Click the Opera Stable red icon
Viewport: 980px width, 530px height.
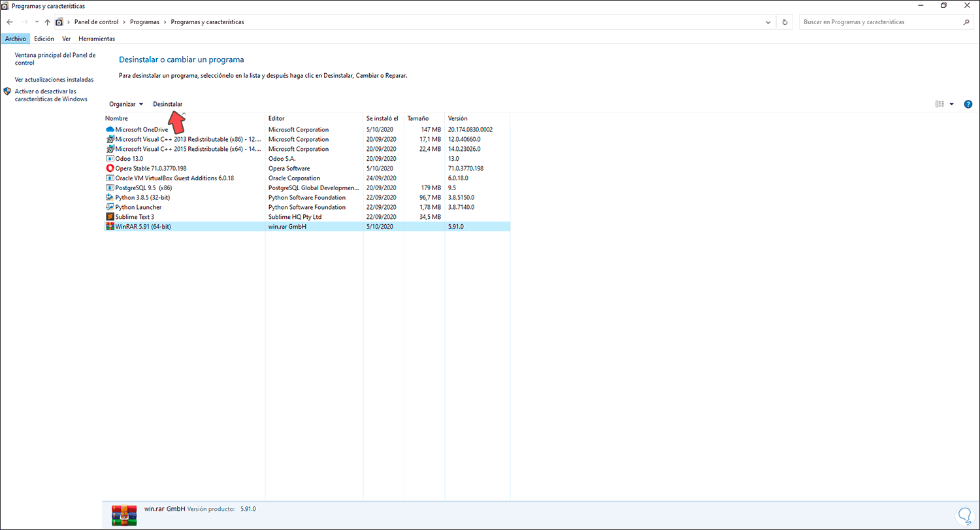click(x=110, y=168)
